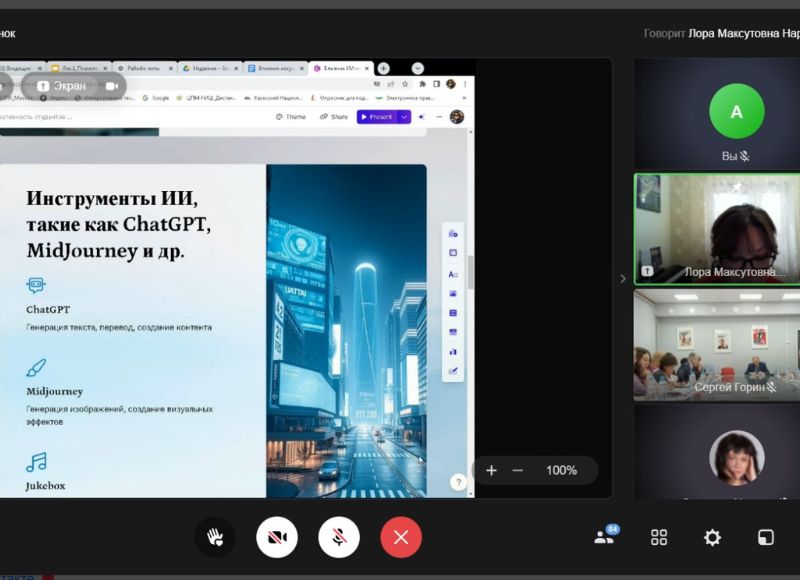Zoom in with the plus button
Image resolution: width=800 pixels, height=580 pixels.
tap(491, 470)
